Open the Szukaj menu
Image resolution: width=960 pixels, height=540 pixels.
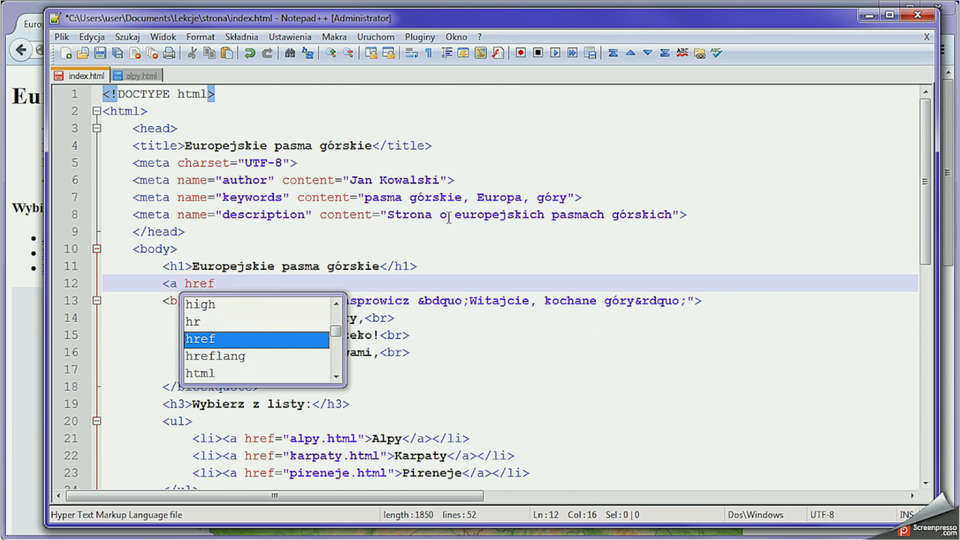coord(127,37)
